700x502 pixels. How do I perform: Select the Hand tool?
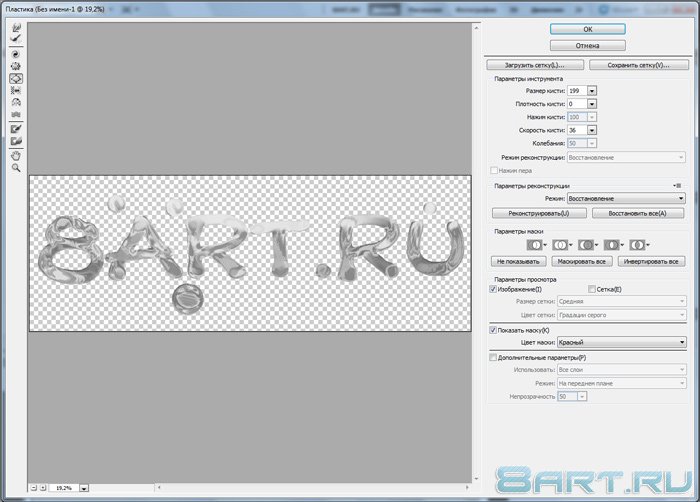pos(16,156)
